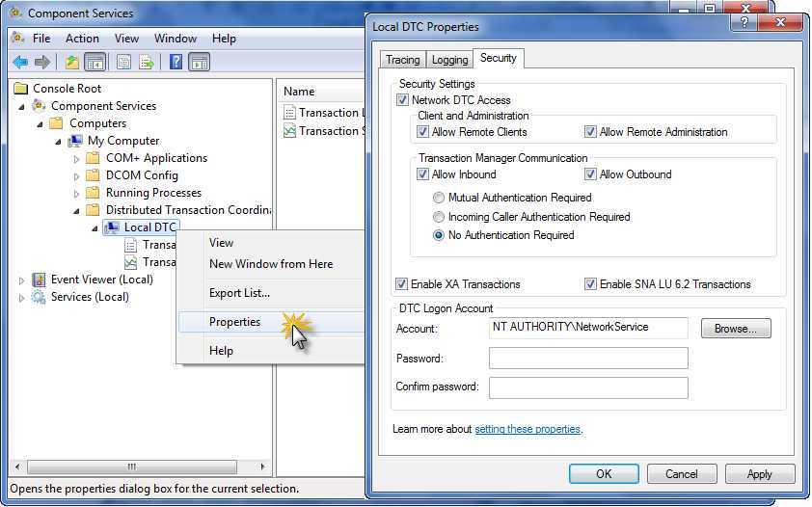This screenshot has width=812, height=507.
Task: Expand the Services (Local) node
Action: click(x=22, y=298)
